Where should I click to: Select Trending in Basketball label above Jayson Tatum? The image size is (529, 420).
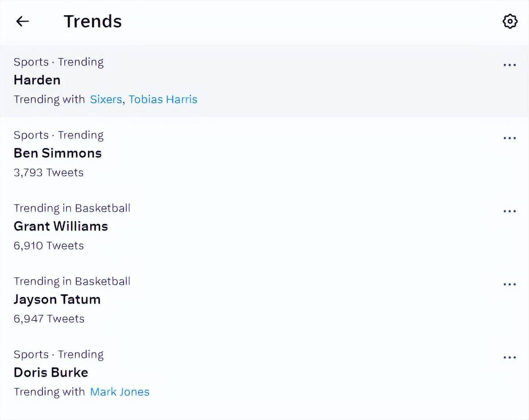coord(72,282)
